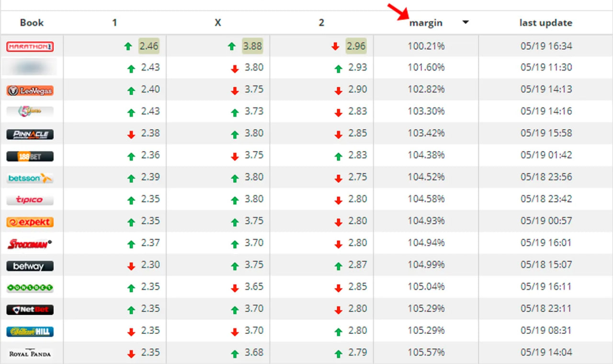Select the Pinnacle bookmaker logo
The width and height of the screenshot is (613, 364).
pos(30,134)
